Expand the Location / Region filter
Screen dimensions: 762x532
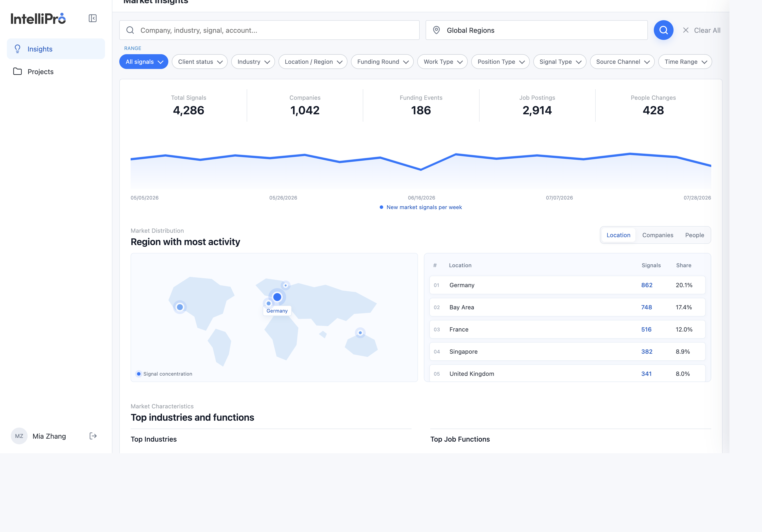pos(313,62)
